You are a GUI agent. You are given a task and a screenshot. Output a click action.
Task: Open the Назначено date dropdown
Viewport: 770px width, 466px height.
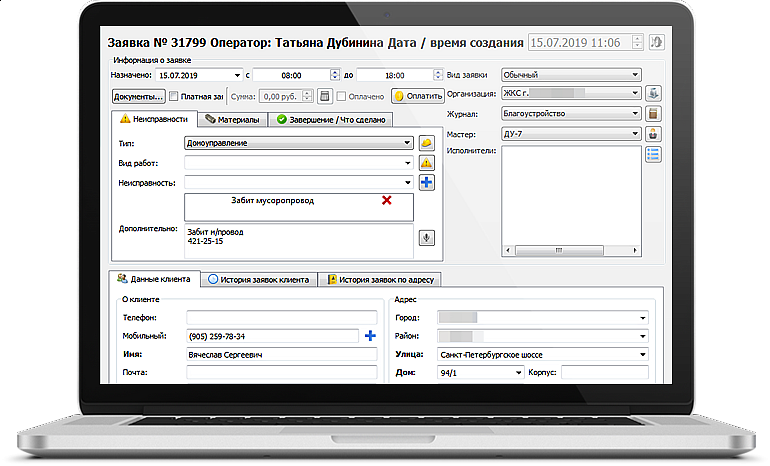(x=237, y=75)
